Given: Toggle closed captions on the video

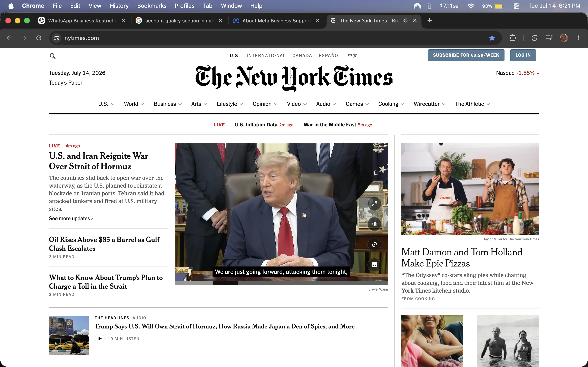Looking at the screenshot, I should tap(374, 265).
